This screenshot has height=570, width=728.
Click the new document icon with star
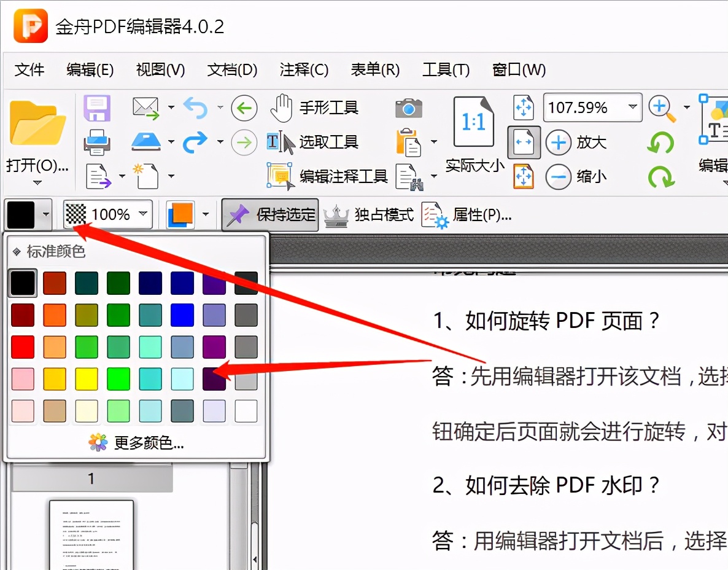coord(146,176)
